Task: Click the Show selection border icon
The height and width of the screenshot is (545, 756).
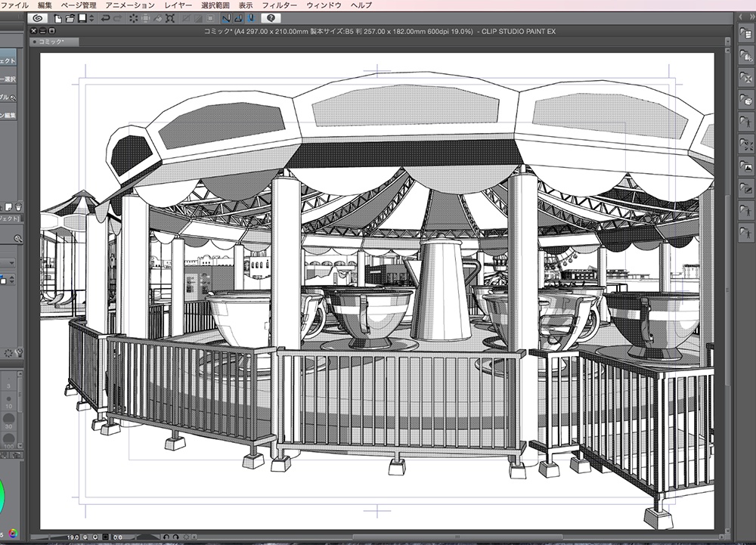Action: (210, 18)
